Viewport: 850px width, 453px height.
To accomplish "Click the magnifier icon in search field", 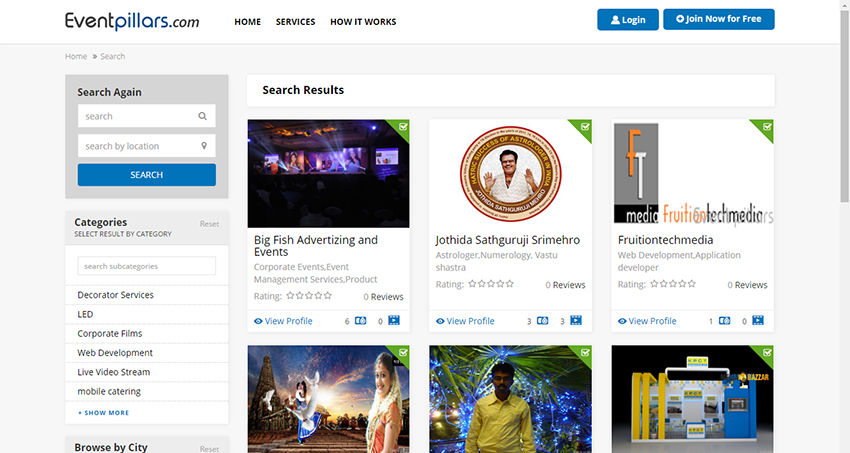I will (x=203, y=116).
